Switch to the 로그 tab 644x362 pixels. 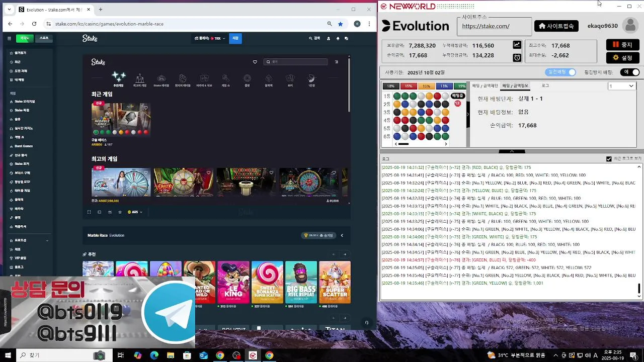click(545, 86)
